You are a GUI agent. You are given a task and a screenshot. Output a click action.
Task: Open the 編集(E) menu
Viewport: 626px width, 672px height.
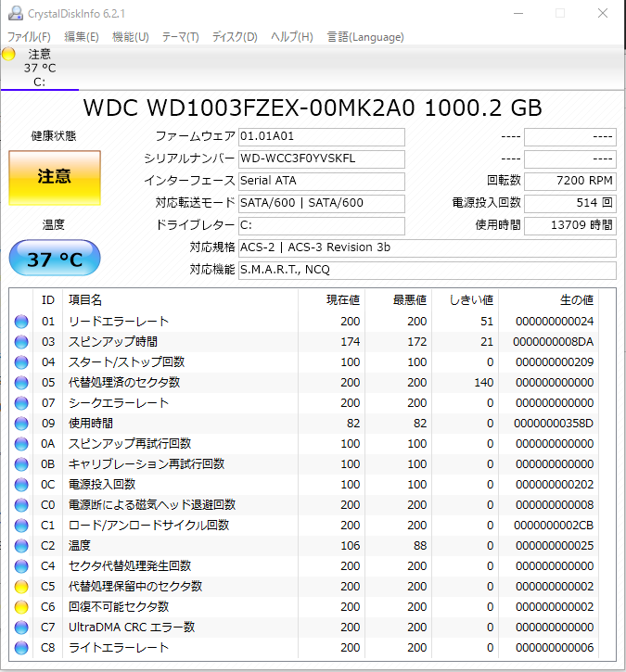click(82, 37)
